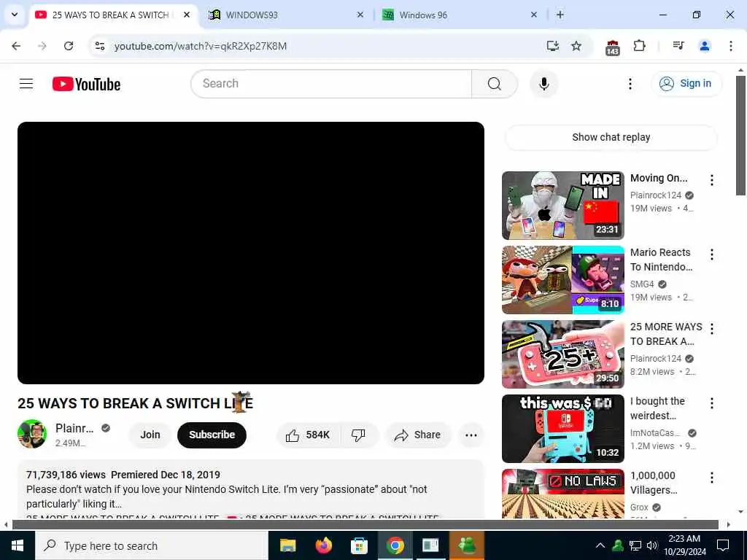Open more actions menu beside Share
Screen dimensions: 747x560
tap(471, 435)
